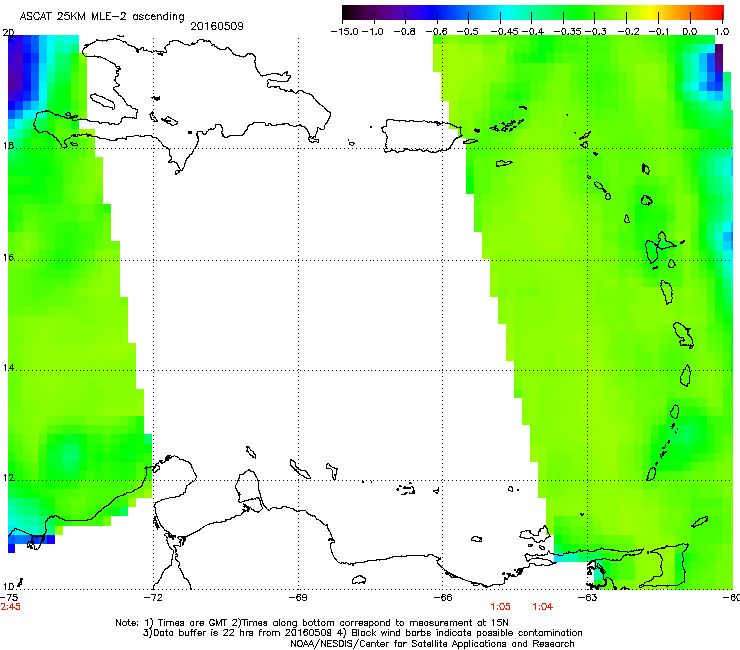
Task: Click the red time stamp 1:05
Action: (500, 607)
